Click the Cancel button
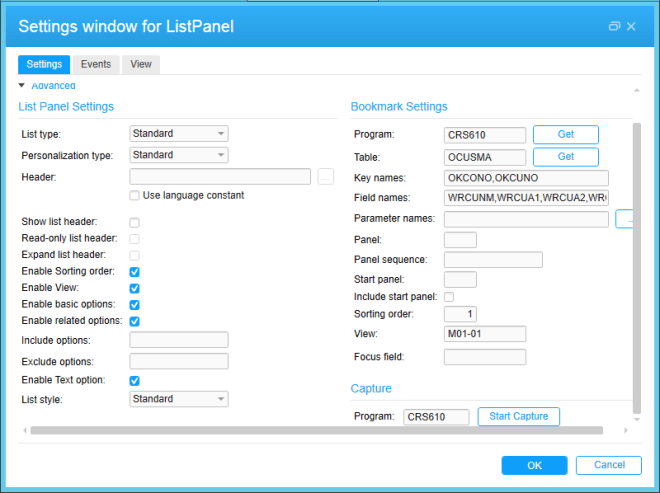Image resolution: width=660 pixels, height=493 pixels. (x=609, y=465)
